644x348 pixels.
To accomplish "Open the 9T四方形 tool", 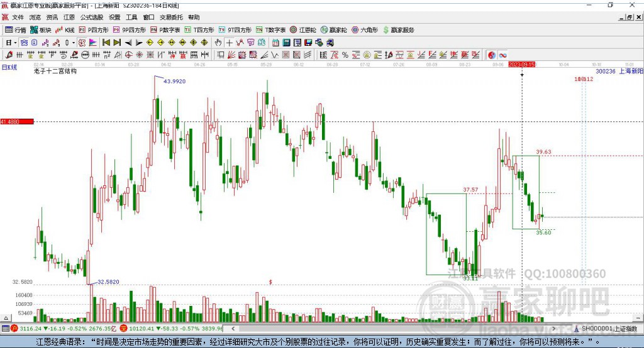I will pyautogui.click(x=235, y=30).
